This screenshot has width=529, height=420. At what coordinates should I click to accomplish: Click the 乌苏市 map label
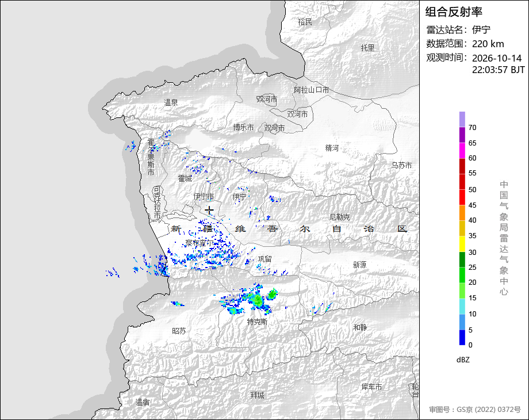pos(401,166)
